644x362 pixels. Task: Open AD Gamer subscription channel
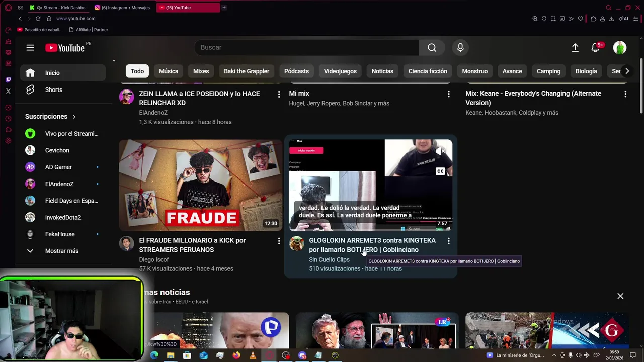(63, 167)
